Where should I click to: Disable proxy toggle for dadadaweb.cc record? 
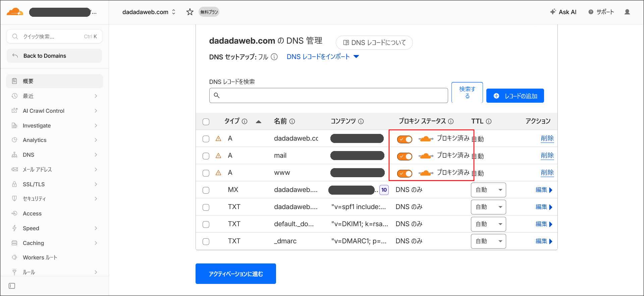pos(405,139)
